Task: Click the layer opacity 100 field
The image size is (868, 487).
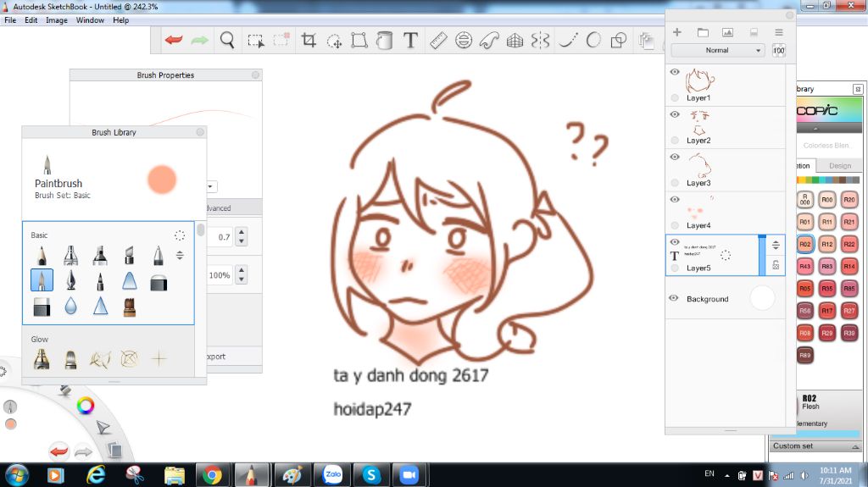Action: click(779, 50)
